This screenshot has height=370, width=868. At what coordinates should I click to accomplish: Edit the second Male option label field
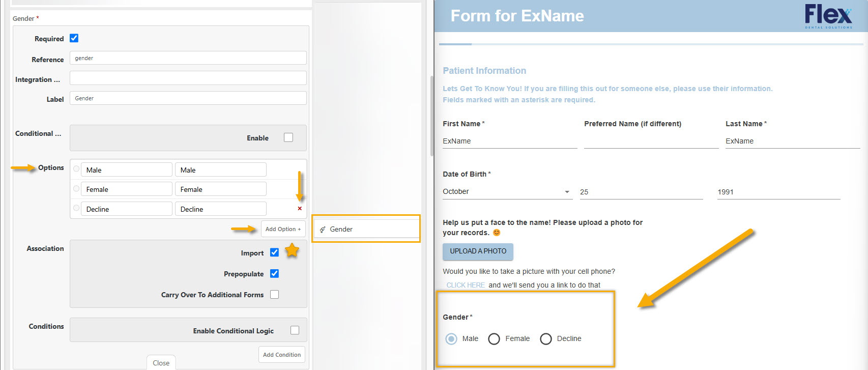coord(220,169)
